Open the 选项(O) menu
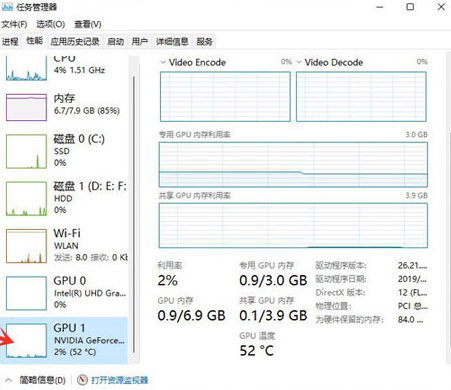The height and width of the screenshot is (390, 451). pyautogui.click(x=50, y=24)
